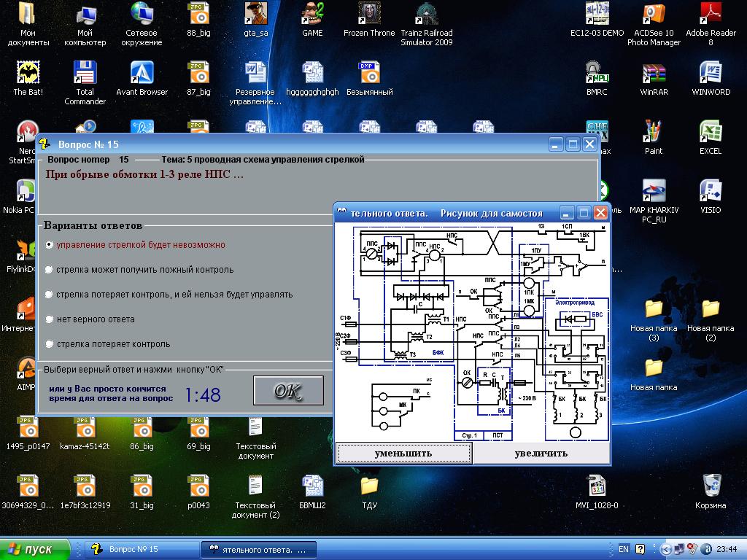Click the 'увеличить' zoom in button

coord(541,453)
